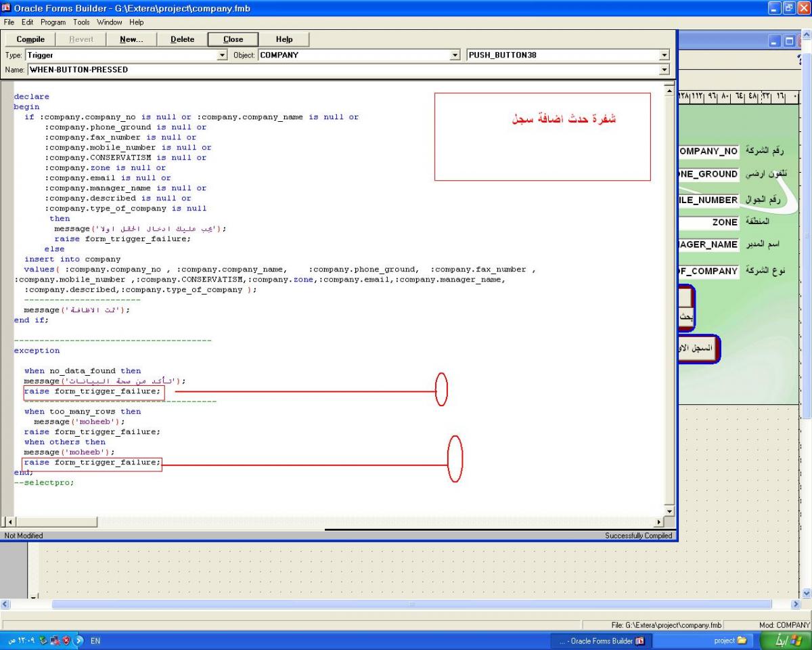
Task: Open the File menu
Action: [9, 22]
